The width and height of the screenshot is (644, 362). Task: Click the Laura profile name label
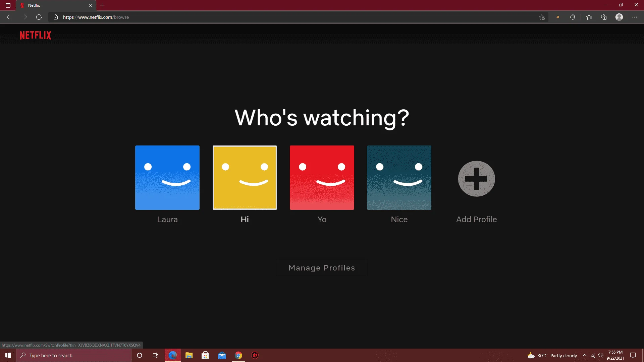(x=167, y=220)
